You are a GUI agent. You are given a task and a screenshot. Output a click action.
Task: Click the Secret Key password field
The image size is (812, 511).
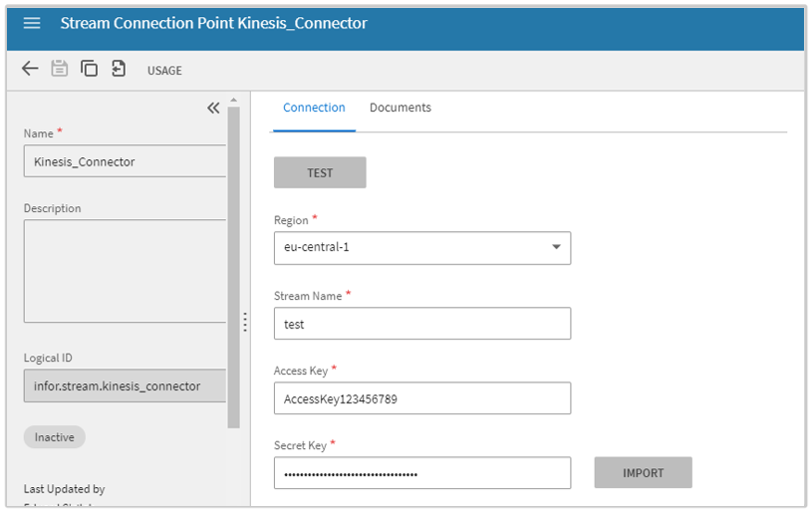(422, 473)
